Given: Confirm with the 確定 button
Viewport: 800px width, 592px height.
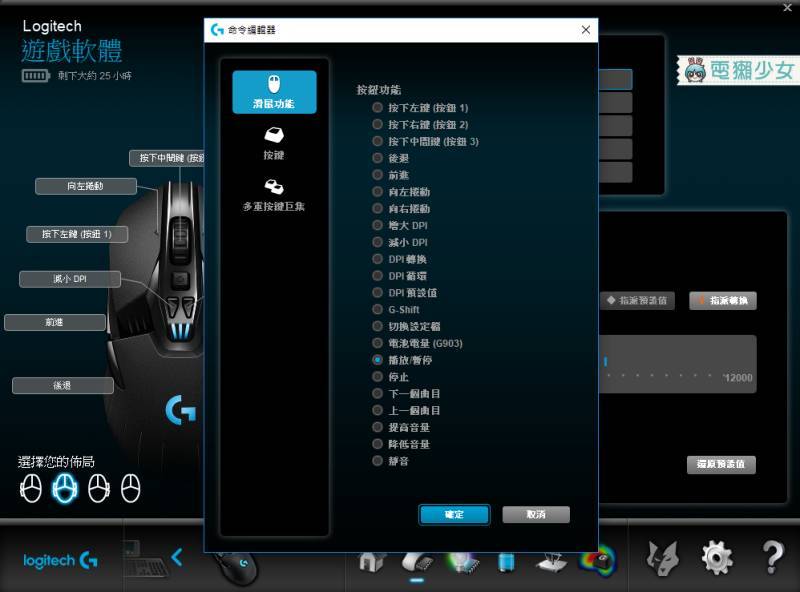Looking at the screenshot, I should tap(454, 514).
